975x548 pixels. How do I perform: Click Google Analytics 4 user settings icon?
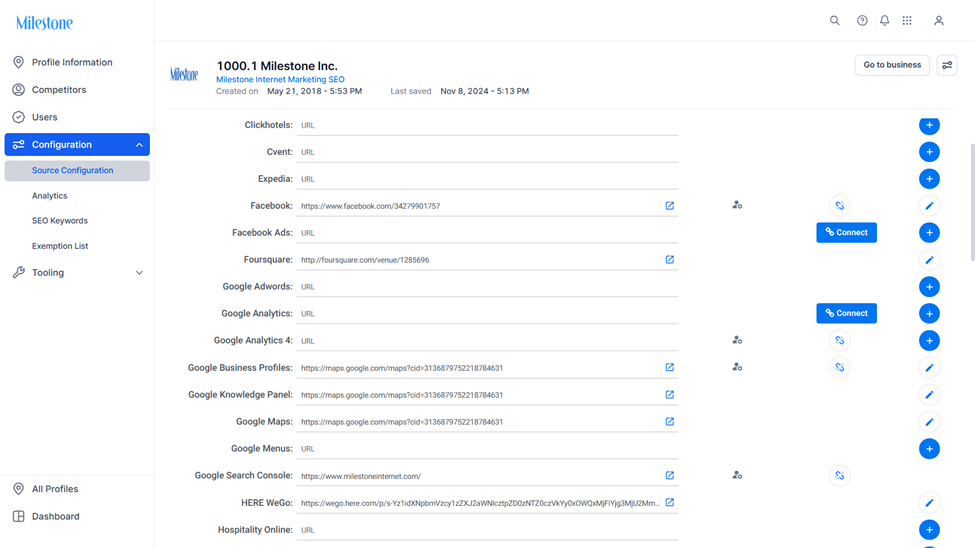pos(737,340)
